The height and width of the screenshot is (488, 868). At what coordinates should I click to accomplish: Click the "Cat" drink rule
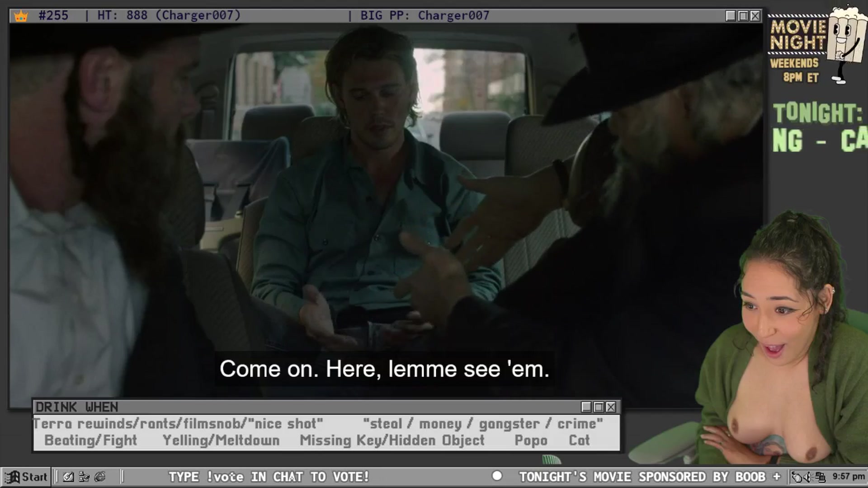click(x=579, y=441)
